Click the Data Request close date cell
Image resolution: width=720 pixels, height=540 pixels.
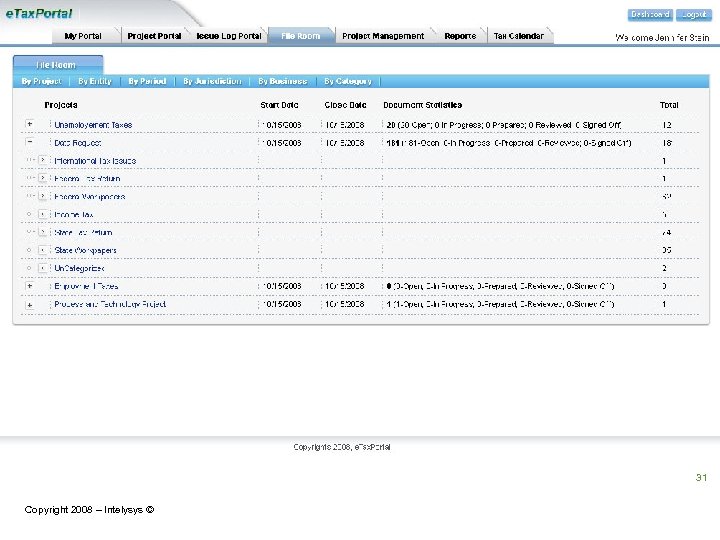(345, 143)
